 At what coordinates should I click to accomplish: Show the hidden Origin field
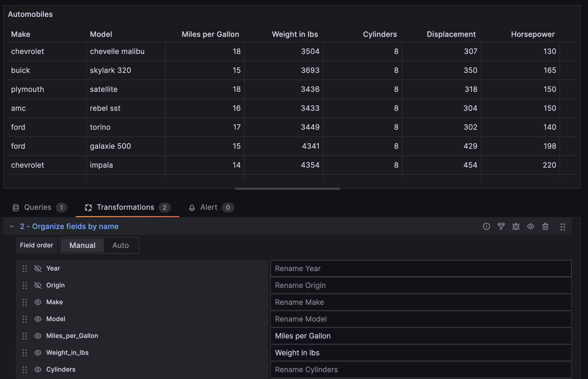(x=38, y=285)
